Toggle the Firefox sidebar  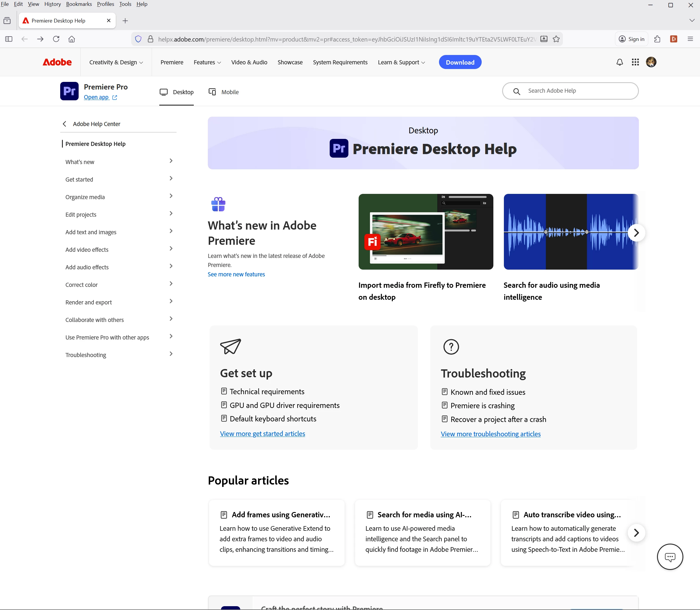[x=9, y=39]
